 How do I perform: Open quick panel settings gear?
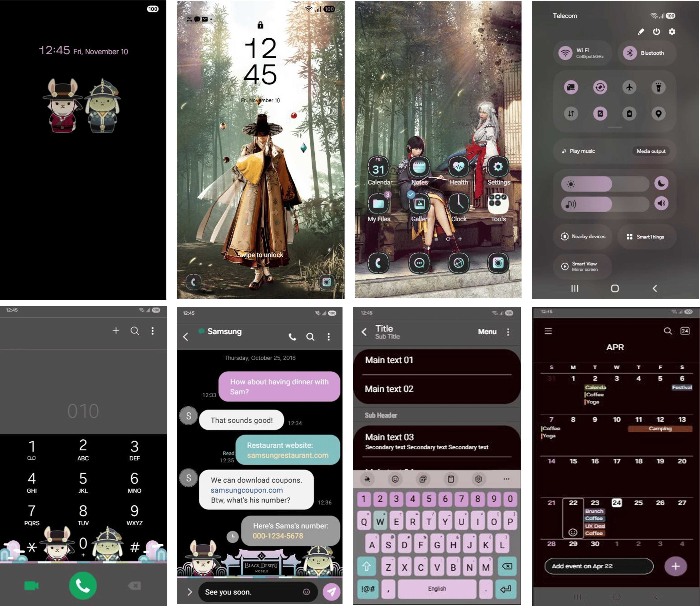[672, 32]
